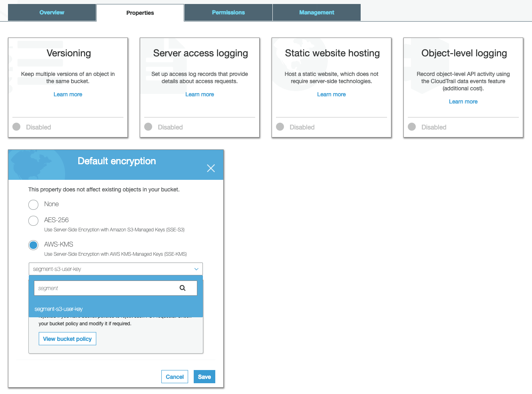Switch to the Permissions tab
This screenshot has height=394, width=532.
pyautogui.click(x=228, y=12)
